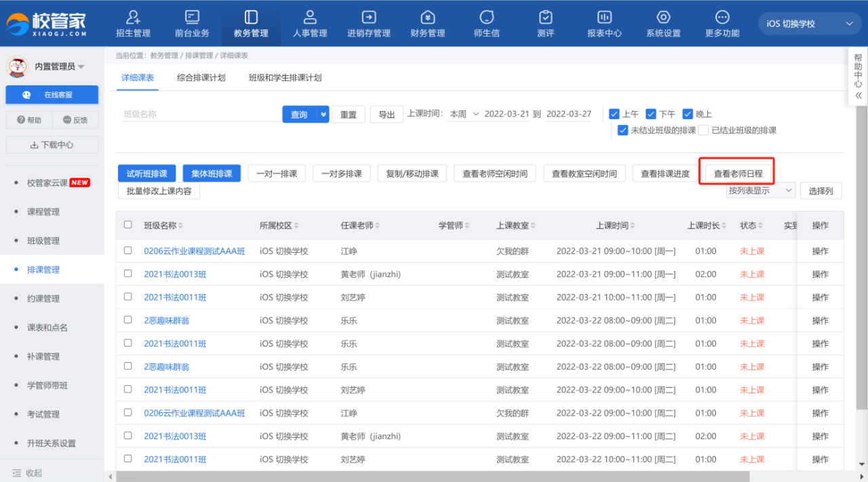868x482 pixels.
Task: Select 课表和点名 in the left sidebar
Action: [x=47, y=327]
